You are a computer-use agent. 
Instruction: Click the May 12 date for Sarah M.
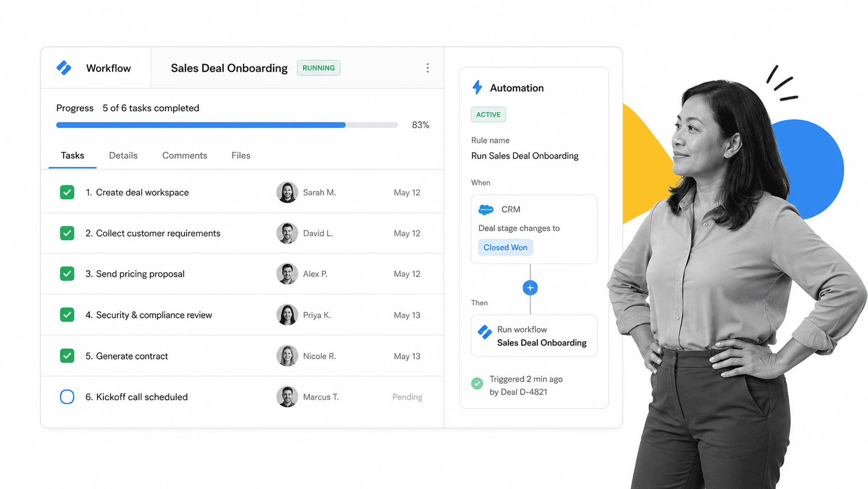click(407, 192)
